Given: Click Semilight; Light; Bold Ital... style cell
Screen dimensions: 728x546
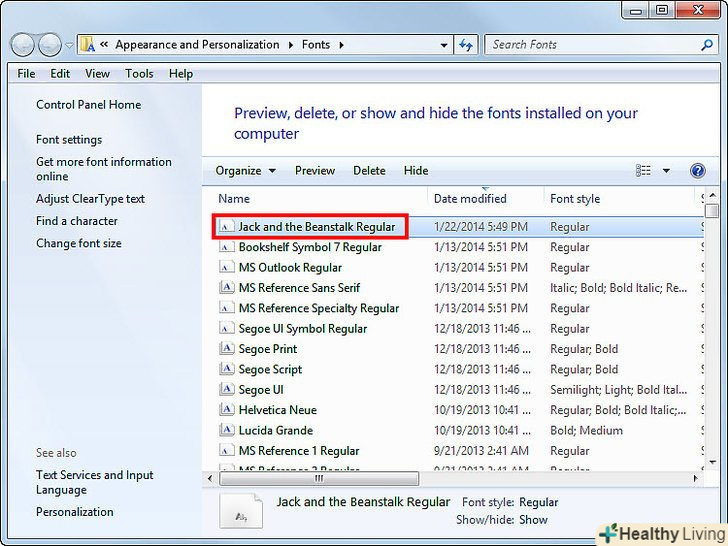Looking at the screenshot, I should click(618, 390).
